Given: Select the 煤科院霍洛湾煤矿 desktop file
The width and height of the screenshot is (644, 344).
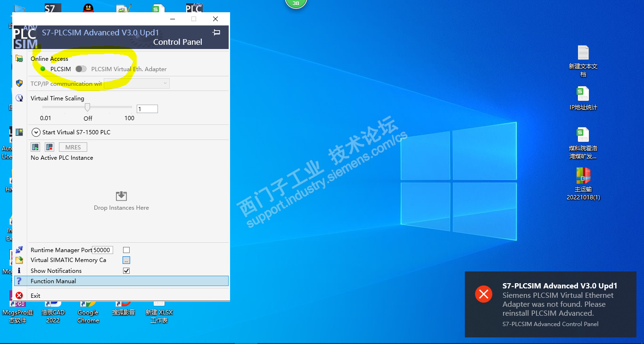Looking at the screenshot, I should tap(583, 144).
